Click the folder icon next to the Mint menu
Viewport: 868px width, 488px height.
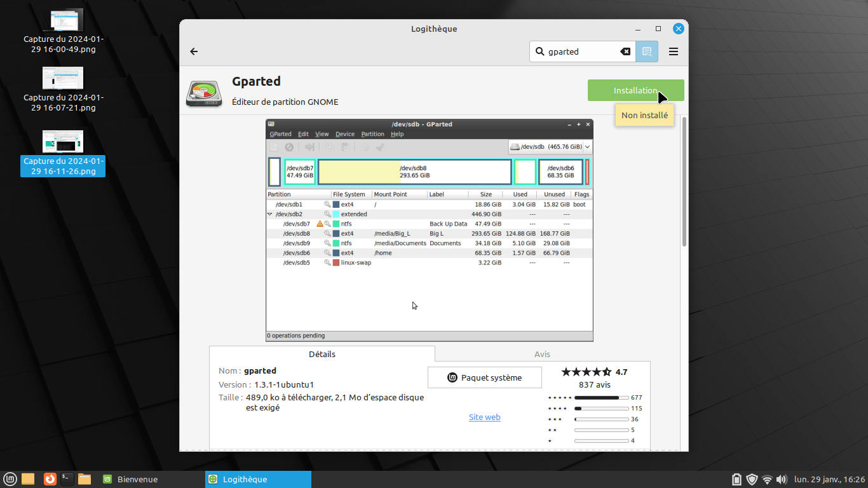point(28,479)
